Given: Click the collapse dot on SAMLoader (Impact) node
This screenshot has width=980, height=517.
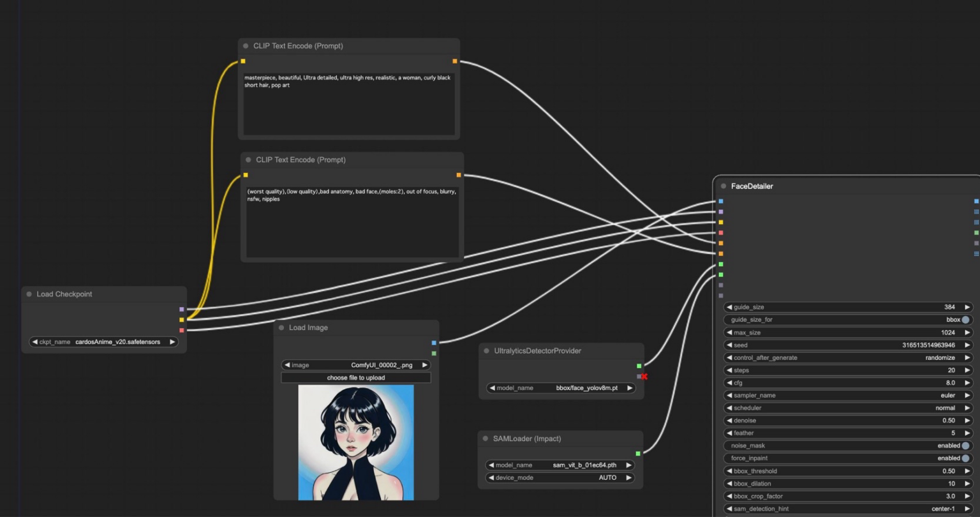Looking at the screenshot, I should point(486,438).
